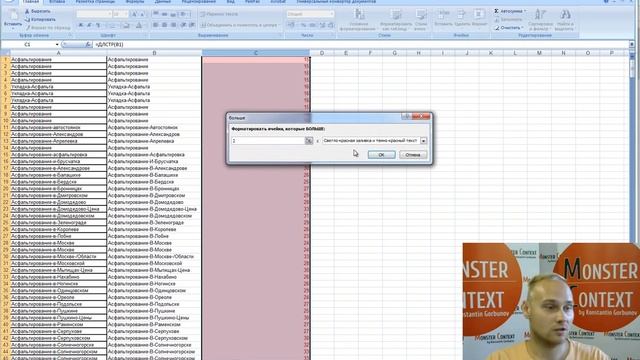Open the Данные ribbon tab

[163, 2]
